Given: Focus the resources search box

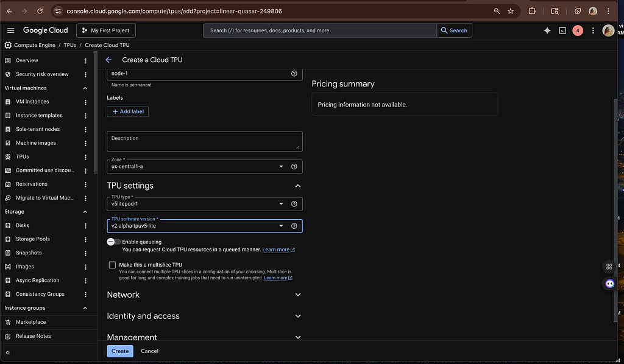Looking at the screenshot, I should [319, 30].
